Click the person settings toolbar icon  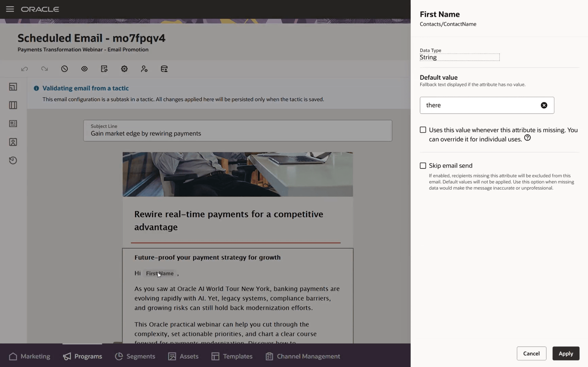click(x=144, y=69)
